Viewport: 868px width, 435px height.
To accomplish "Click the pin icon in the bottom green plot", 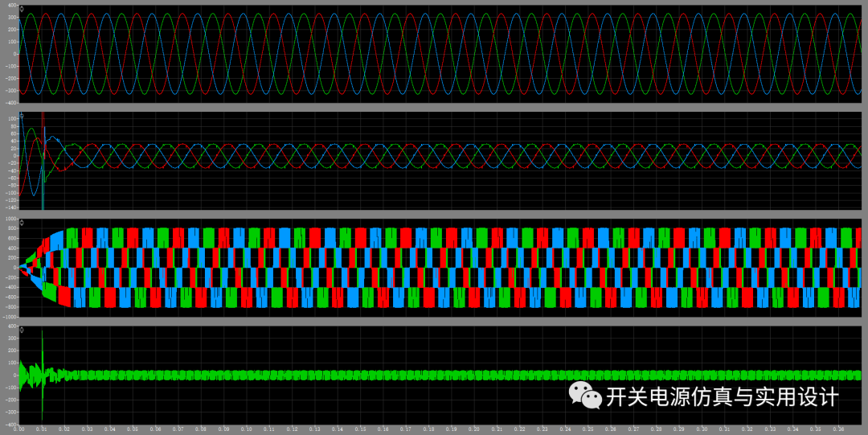I will tap(22, 329).
